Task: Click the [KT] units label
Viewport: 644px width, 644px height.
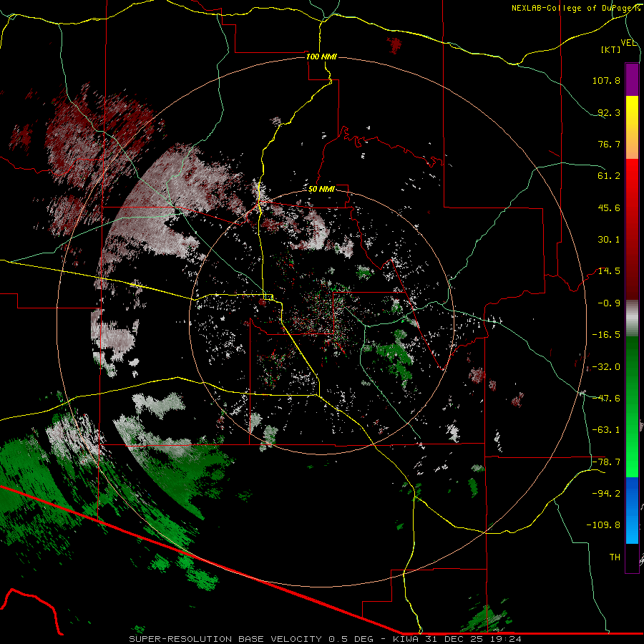Action: tap(611, 49)
